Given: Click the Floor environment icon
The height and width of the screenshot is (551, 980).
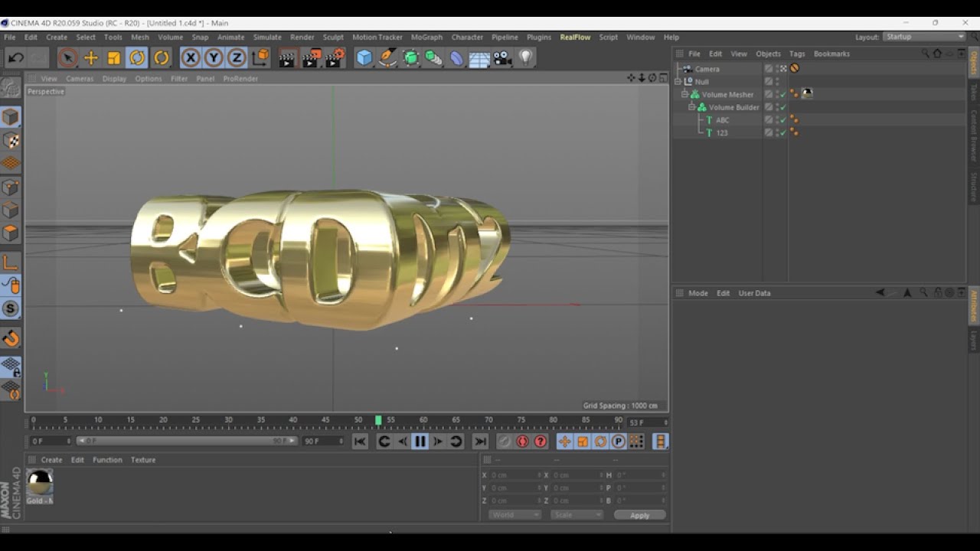Looking at the screenshot, I should [479, 58].
